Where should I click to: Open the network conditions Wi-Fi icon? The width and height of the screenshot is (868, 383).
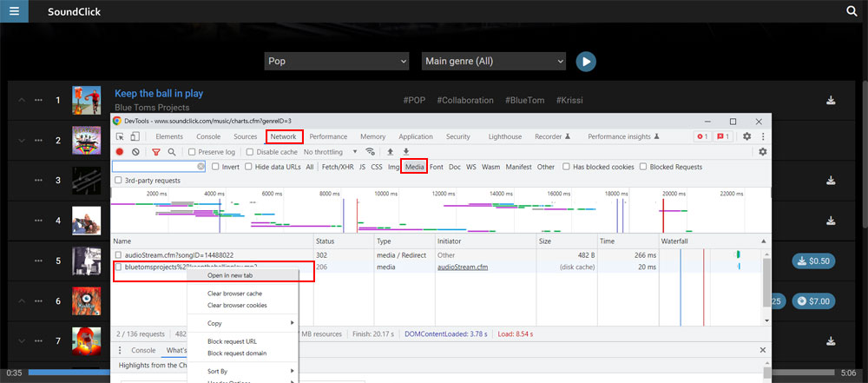[x=370, y=152]
